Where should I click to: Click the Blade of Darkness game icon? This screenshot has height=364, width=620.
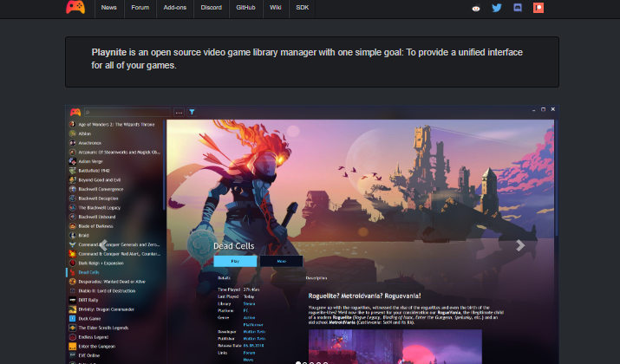(72, 226)
